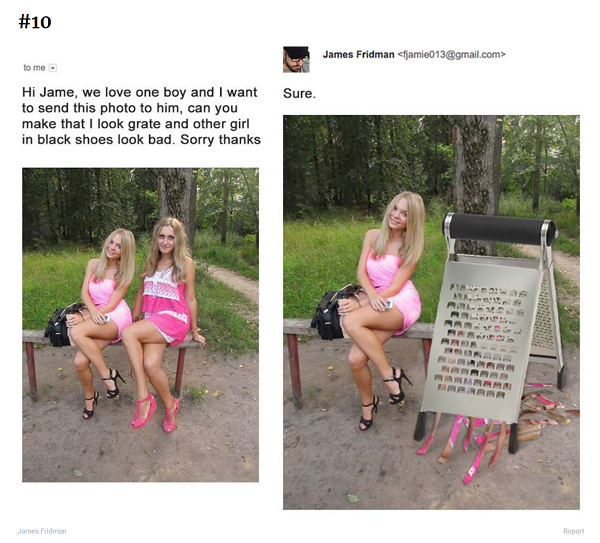The image size is (600, 543).
Task: Open the original photo of two girls
Action: pyautogui.click(x=140, y=325)
